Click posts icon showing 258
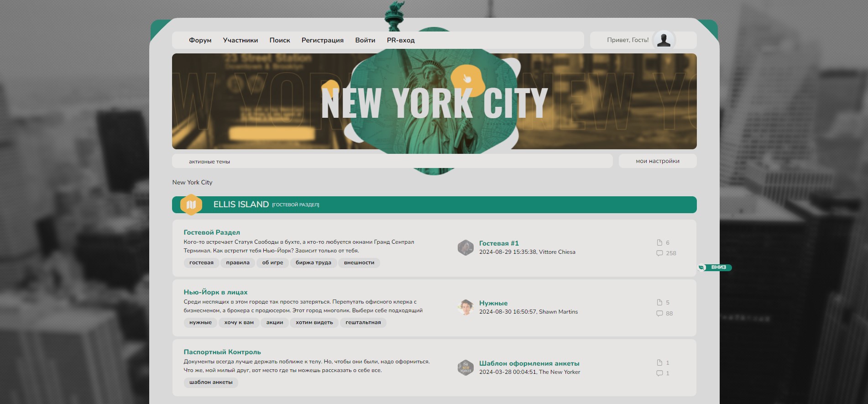 click(x=659, y=253)
